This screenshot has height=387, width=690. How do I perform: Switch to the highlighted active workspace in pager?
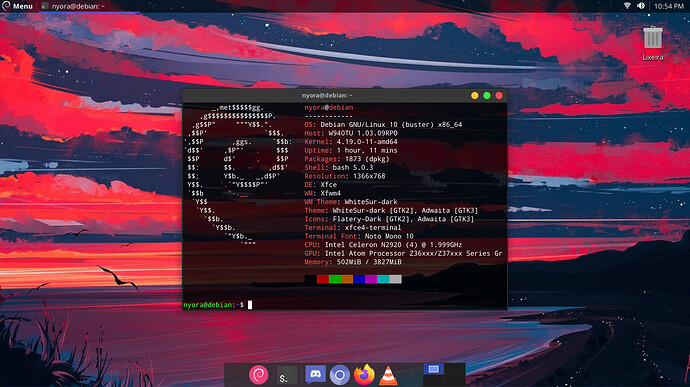coord(433,369)
